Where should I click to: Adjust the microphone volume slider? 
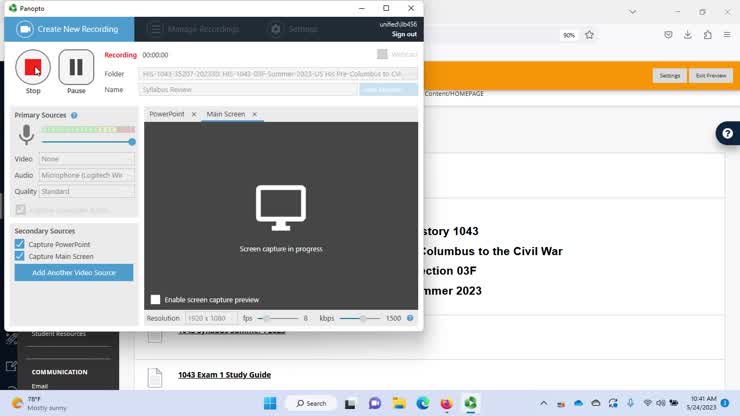tap(131, 142)
